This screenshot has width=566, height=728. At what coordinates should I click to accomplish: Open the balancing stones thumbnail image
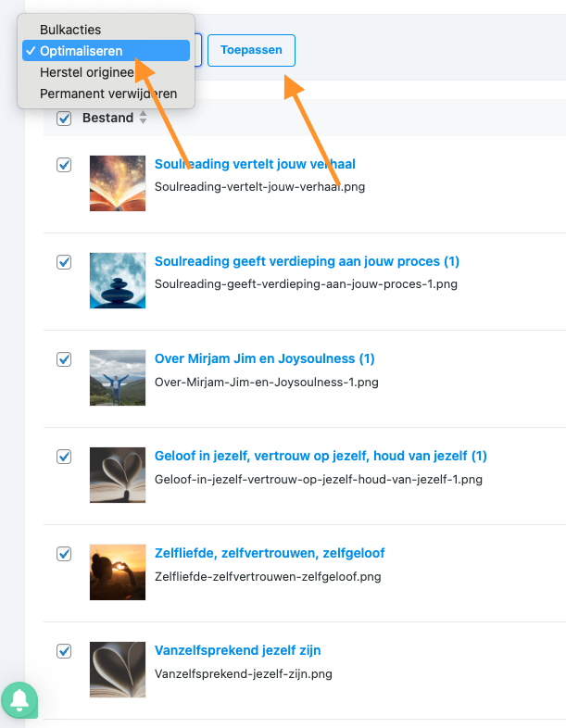[x=118, y=281]
